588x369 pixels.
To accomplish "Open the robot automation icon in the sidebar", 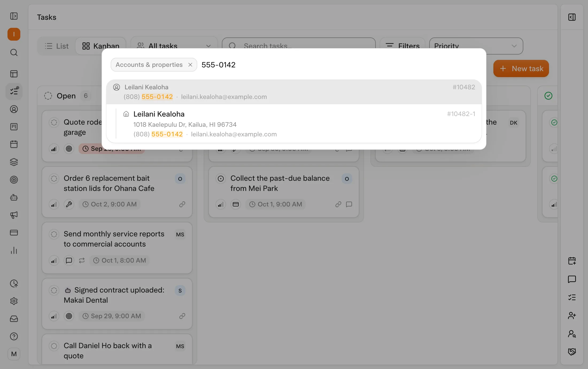I will 14,197.
